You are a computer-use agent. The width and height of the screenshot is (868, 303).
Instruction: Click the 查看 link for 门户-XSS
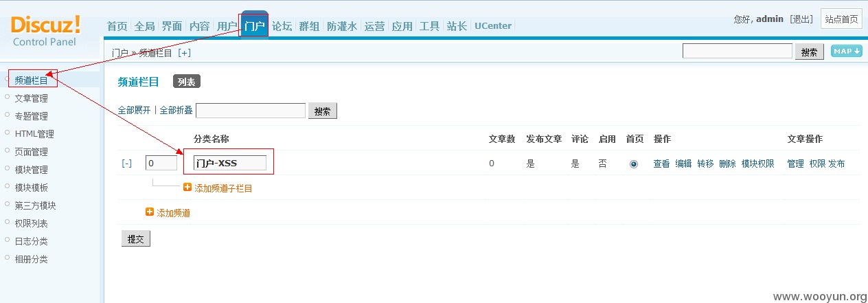click(x=661, y=164)
